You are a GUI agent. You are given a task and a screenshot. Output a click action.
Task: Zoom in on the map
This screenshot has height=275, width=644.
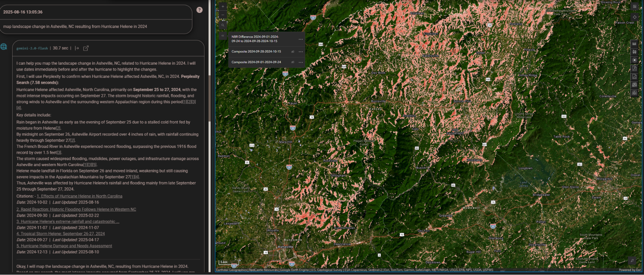[x=223, y=6]
